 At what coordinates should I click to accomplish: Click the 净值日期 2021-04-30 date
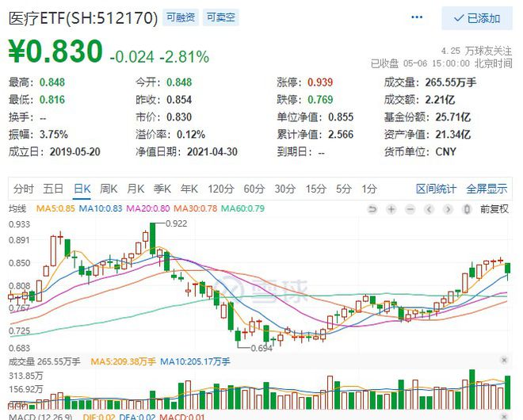[x=212, y=152]
